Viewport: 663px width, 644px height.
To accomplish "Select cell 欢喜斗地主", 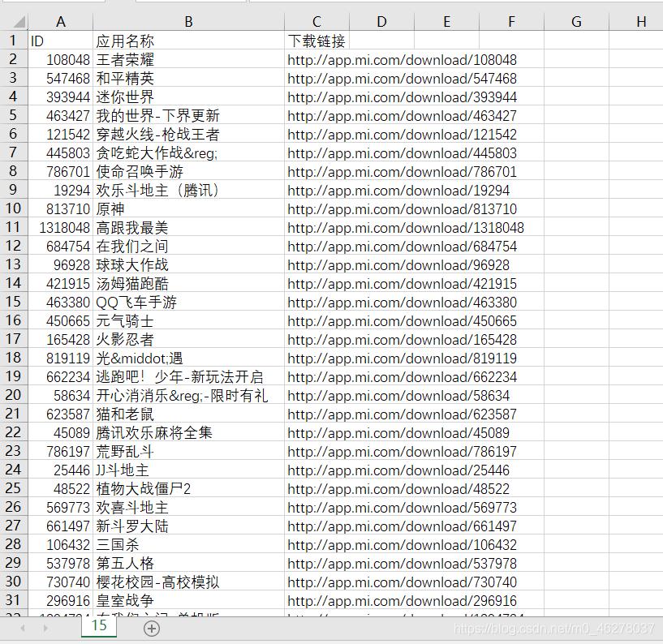I will click(x=188, y=507).
